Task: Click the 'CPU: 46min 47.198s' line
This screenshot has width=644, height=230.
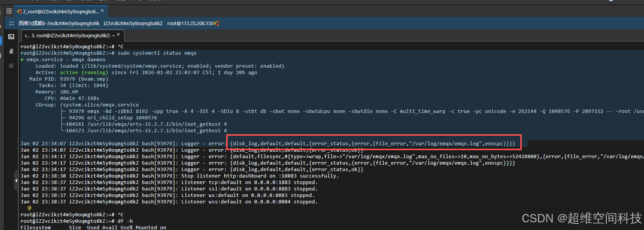Action: pos(72,98)
